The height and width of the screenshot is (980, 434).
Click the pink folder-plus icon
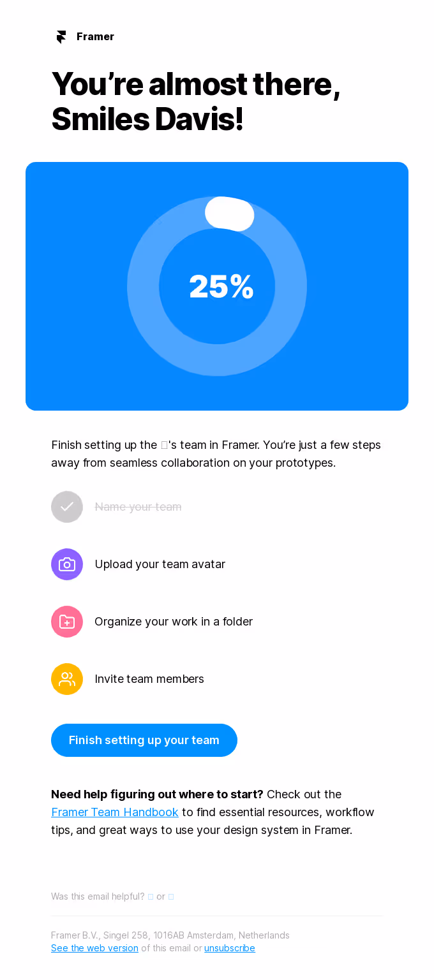[x=67, y=622]
